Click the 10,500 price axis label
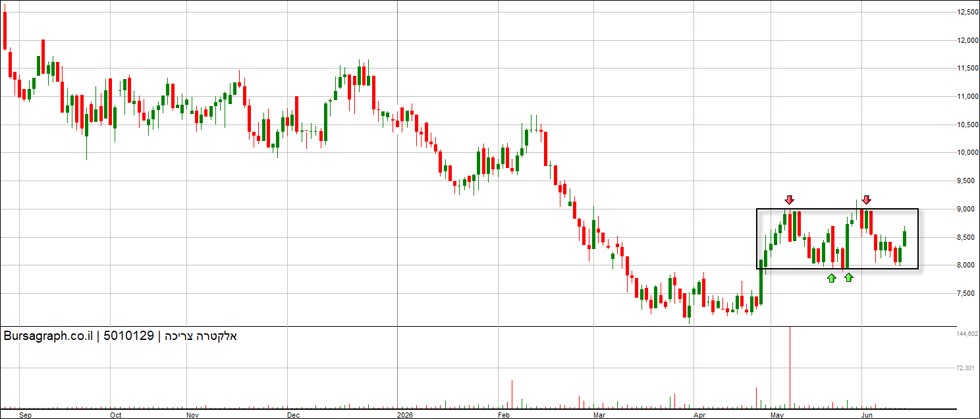This screenshot has height=419, width=980. (968, 125)
